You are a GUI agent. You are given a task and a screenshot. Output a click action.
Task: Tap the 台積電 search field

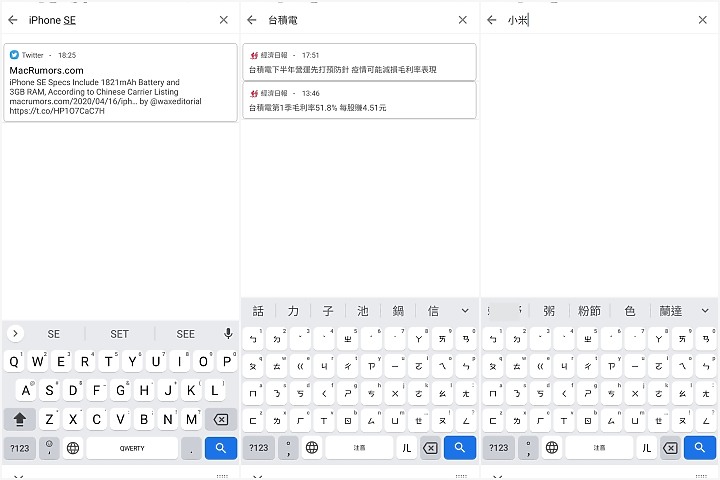point(358,20)
